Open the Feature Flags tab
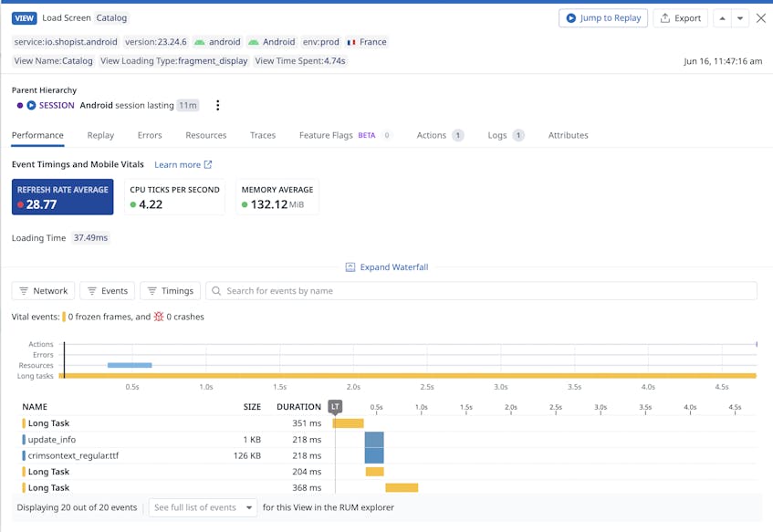Viewport: 773px width, 532px height. [345, 135]
